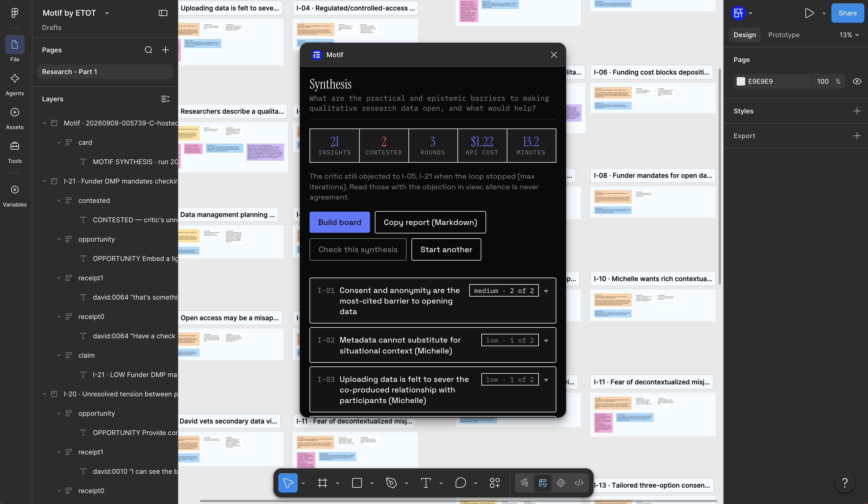Switch to the Prototype tab
The width and height of the screenshot is (868, 504).
coord(784,35)
